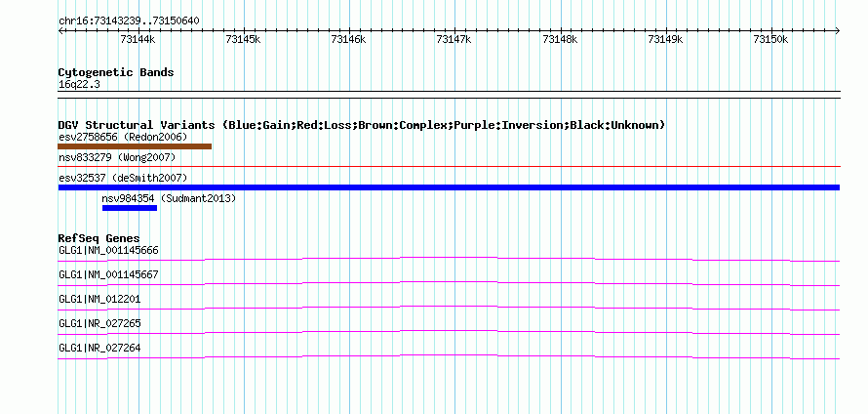868x414 pixels.
Task: Click the 73148k ruler tick label
Action: 560,39
